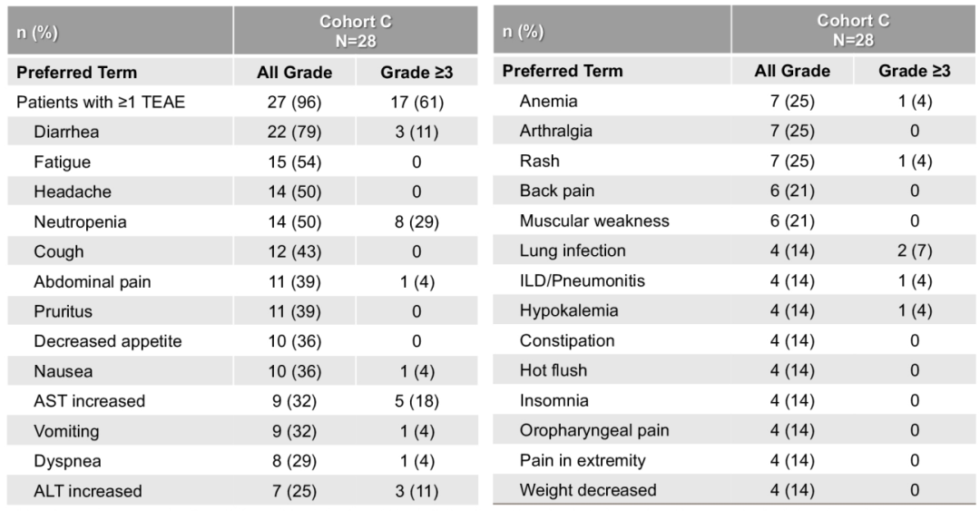Select the "AST increased" row label
This screenshot has height=511, width=980.
[89, 401]
